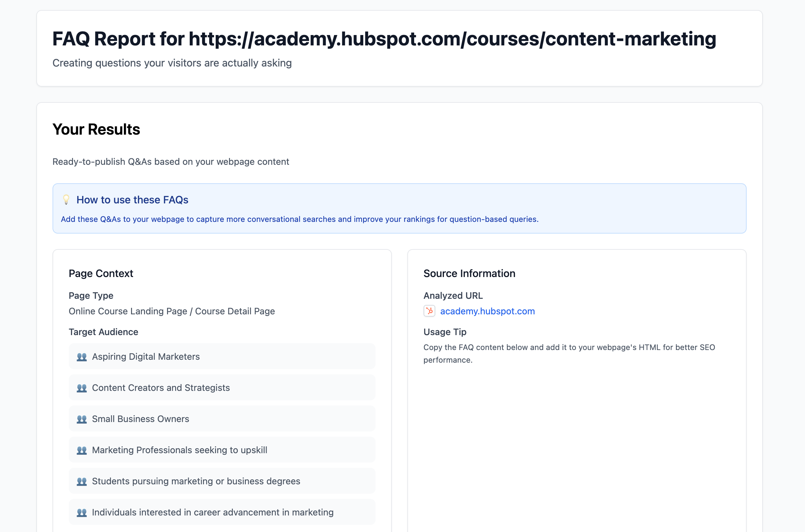Screen dimensions: 805x532
Task: Click the 'Copy the FAQ content below' tip text
Action: [x=569, y=354]
